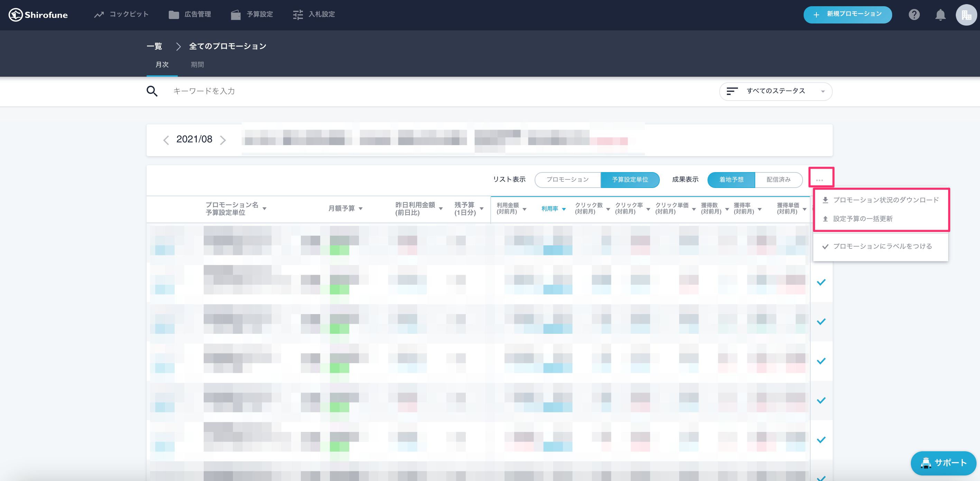Screen dimensions: 980x481
Task: Click the cockpit trend line icon
Action: tap(99, 15)
